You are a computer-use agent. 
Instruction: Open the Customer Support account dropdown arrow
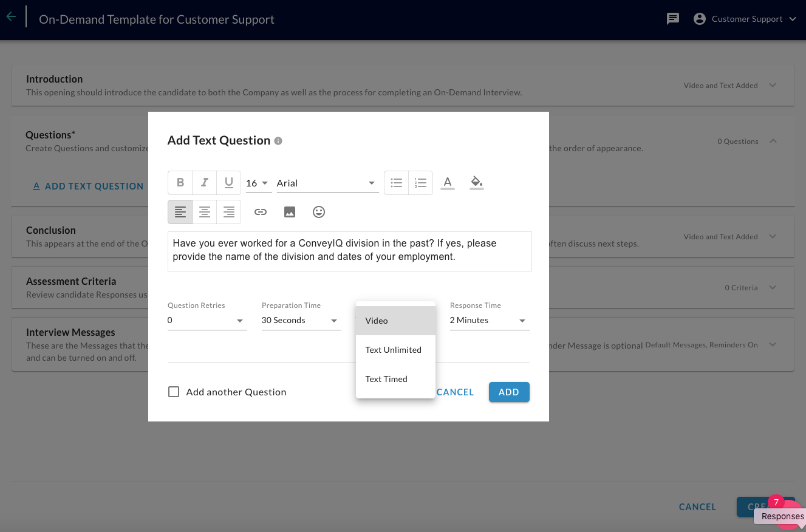coord(793,19)
